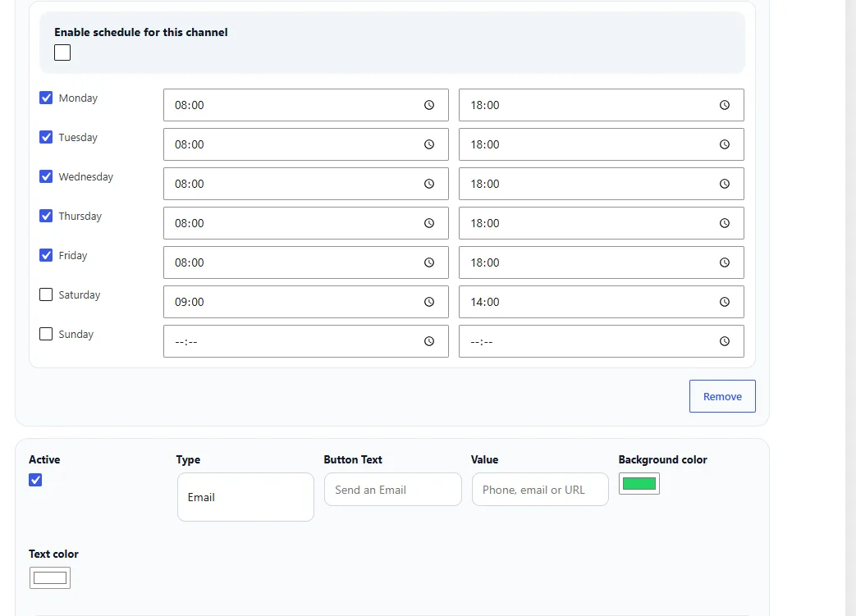This screenshot has width=856, height=616.
Task: Open clock icon for Sunday end time
Action: click(725, 341)
